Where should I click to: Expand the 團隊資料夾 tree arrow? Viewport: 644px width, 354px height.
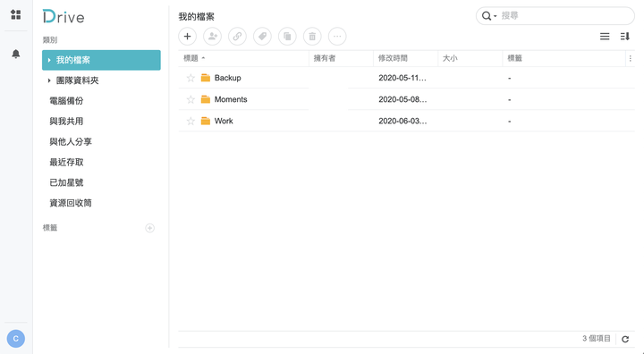49,80
